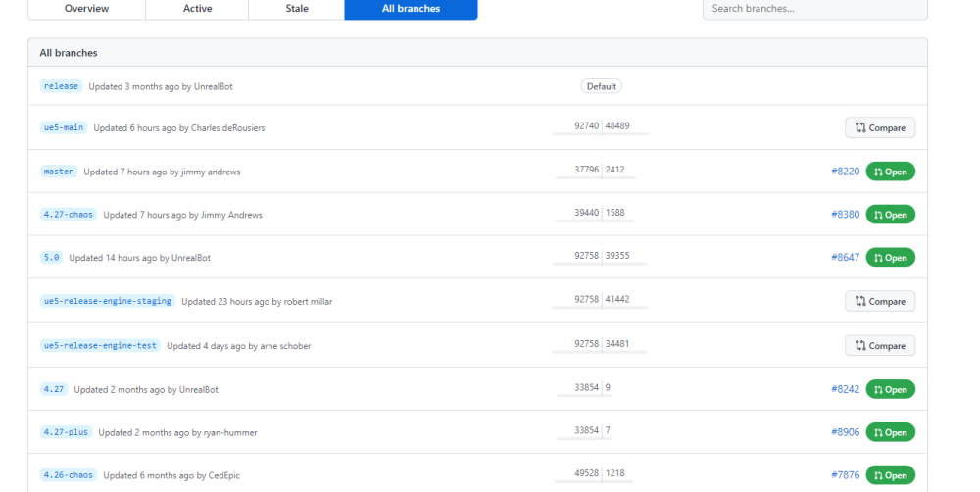This screenshot has width=980, height=492.
Task: Click the Open badge next to #7876
Action: pos(890,475)
